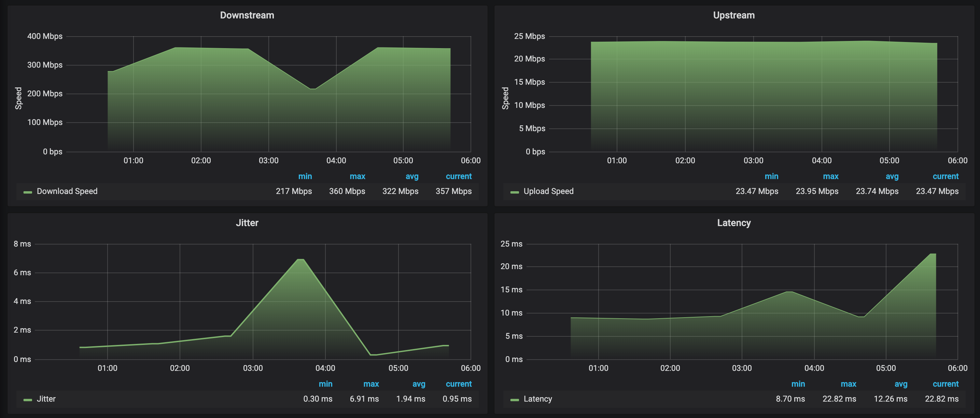Click the Jitter legend color swatch
The width and height of the screenshot is (980, 418).
click(27, 400)
